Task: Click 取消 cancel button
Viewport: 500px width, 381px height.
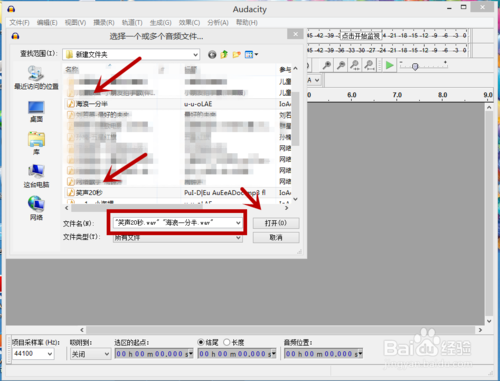Action: 276,238
